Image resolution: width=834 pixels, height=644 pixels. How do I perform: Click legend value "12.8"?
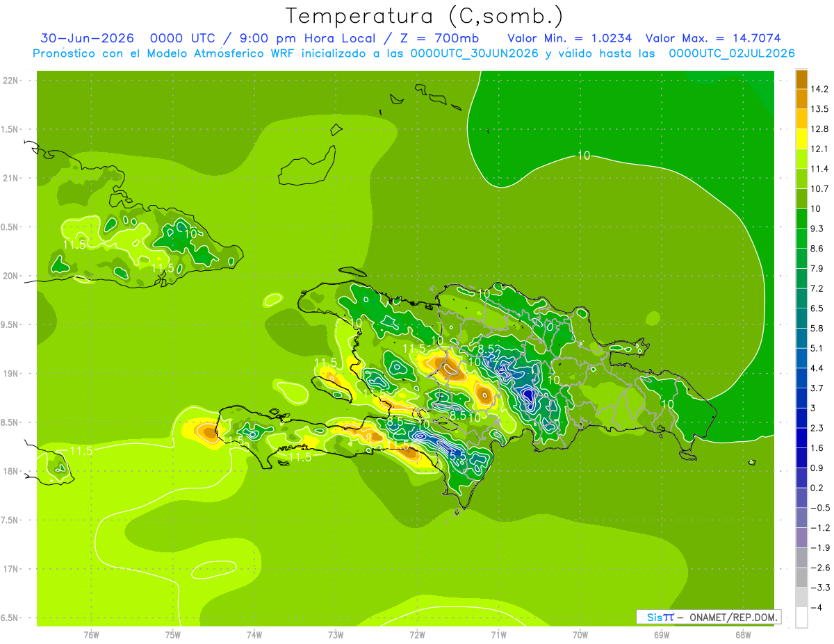click(819, 129)
